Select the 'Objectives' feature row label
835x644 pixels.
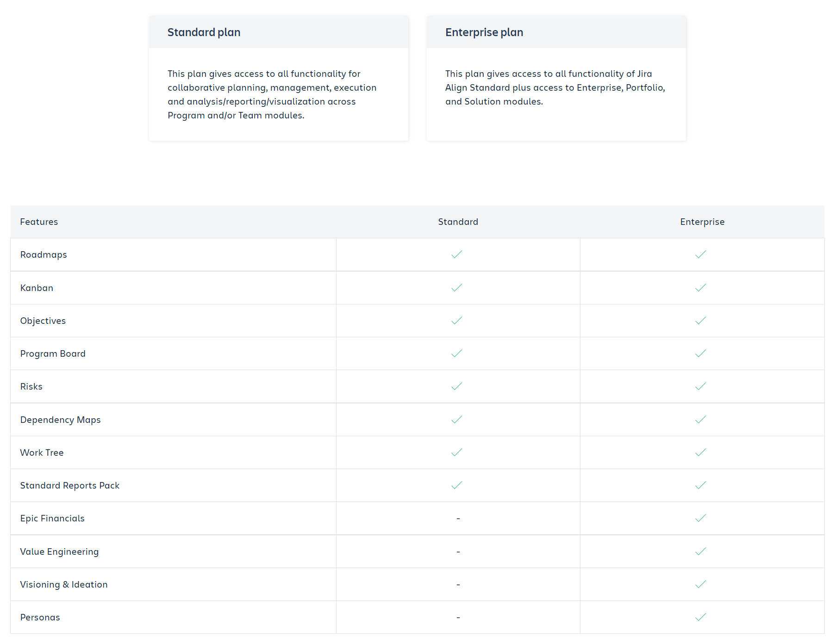(43, 321)
